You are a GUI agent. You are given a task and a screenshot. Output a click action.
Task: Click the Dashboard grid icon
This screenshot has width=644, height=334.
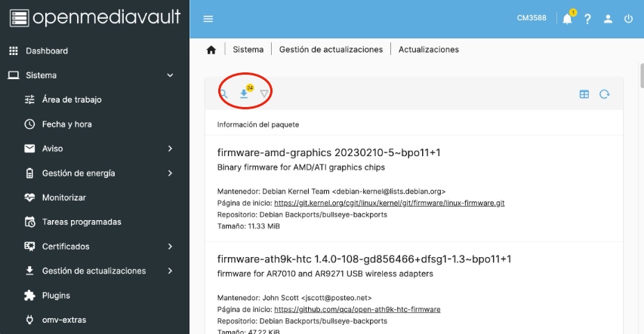coord(14,51)
